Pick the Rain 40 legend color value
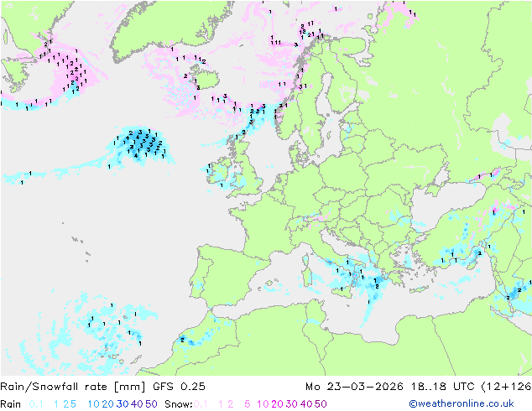 (x=137, y=404)
